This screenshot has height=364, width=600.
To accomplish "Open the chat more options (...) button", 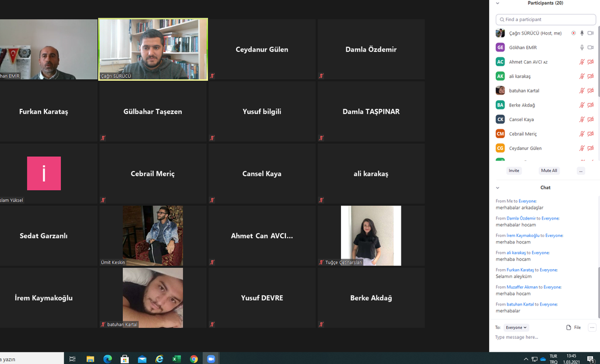I will [x=592, y=328].
